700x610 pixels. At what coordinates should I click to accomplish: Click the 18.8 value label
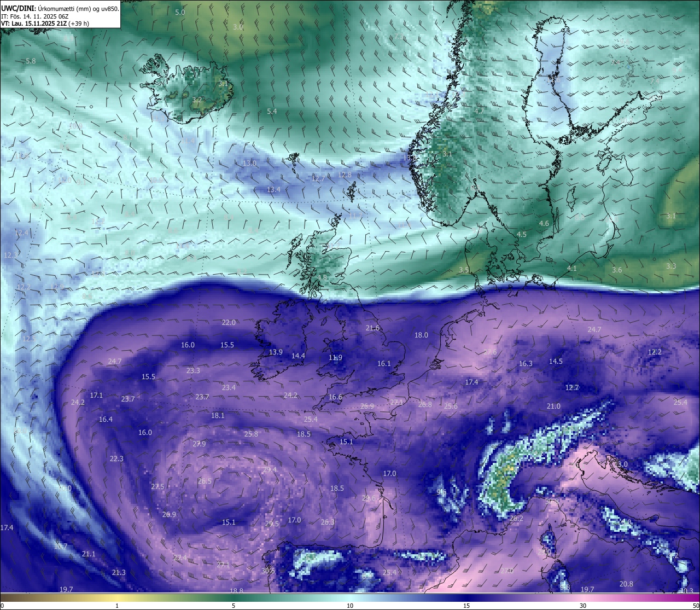tap(236, 591)
